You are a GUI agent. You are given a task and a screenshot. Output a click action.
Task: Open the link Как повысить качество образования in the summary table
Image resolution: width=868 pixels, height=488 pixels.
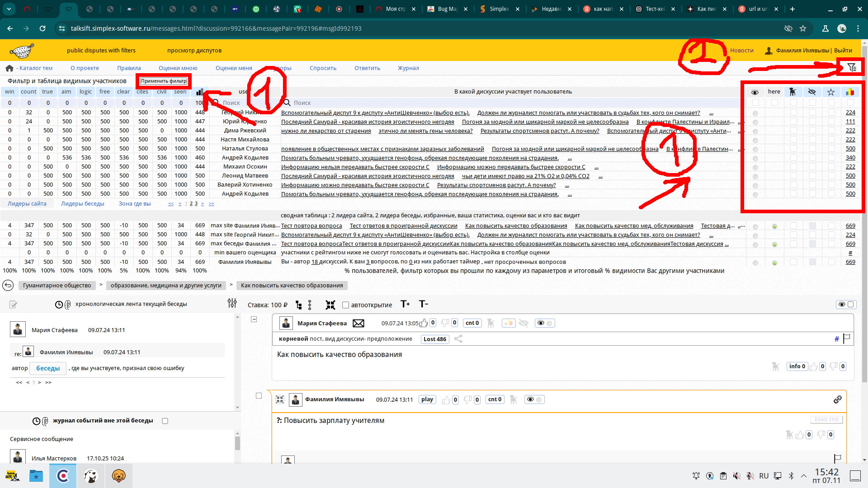[516, 225]
